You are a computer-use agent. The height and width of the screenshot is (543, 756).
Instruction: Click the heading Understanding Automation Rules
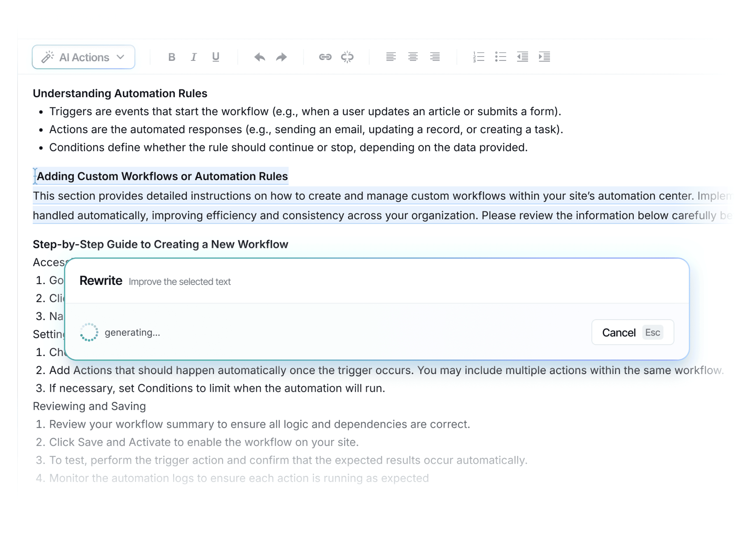pyautogui.click(x=120, y=94)
